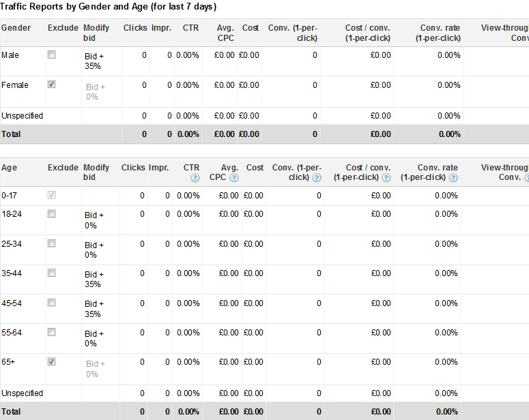Image resolution: width=529 pixels, height=420 pixels.
Task: Open help icon for Cost / conv. column
Action: point(386,178)
